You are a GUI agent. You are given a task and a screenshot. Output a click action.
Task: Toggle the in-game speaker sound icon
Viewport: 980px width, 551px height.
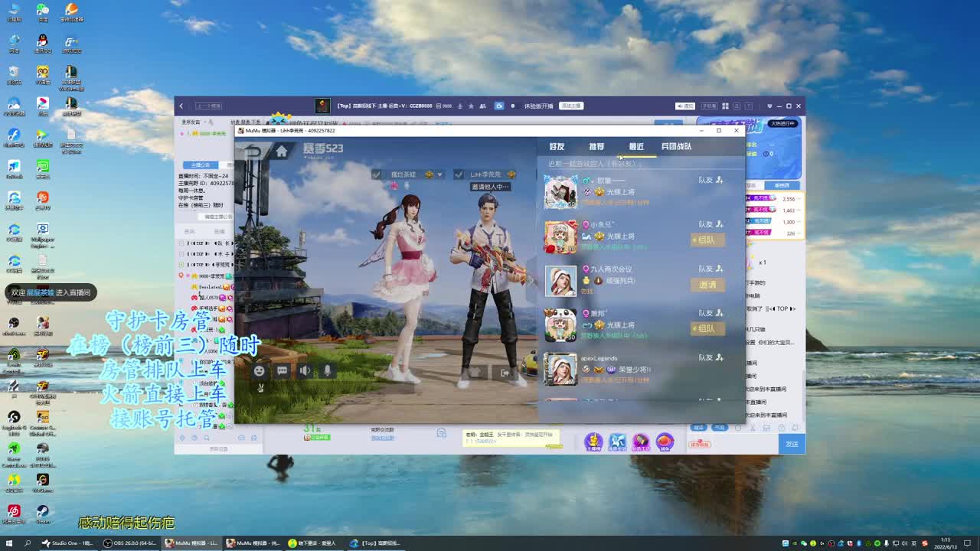(305, 370)
